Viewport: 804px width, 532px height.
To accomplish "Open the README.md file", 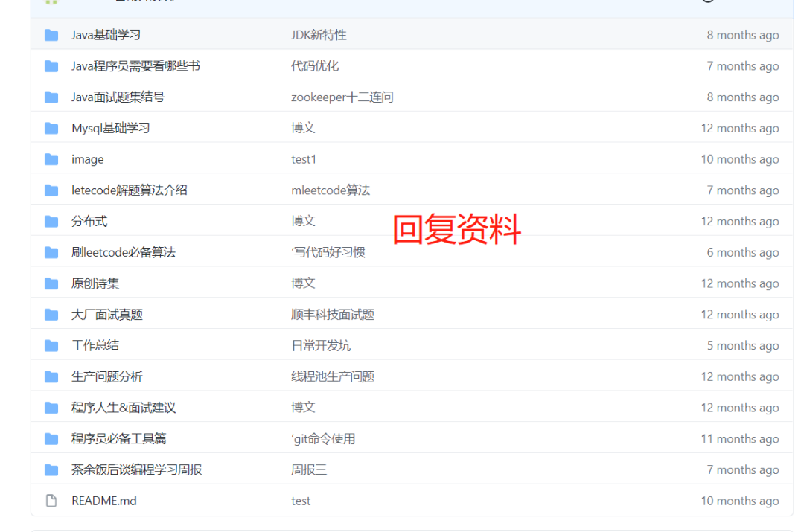I will click(x=104, y=501).
